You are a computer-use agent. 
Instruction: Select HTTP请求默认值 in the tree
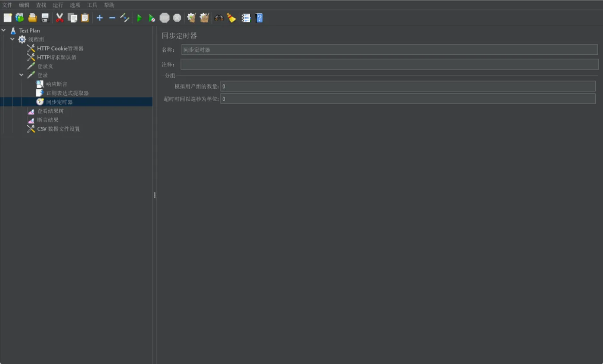pyautogui.click(x=57, y=57)
